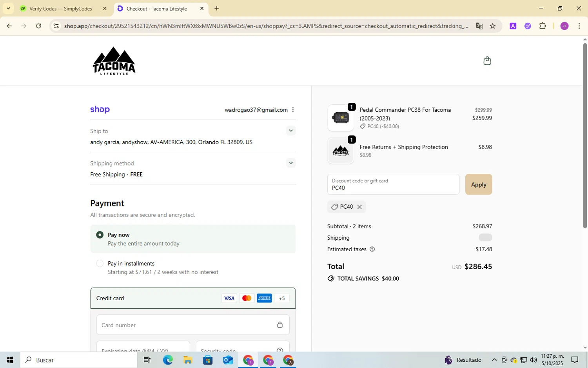Click the TOTAL SAVINGS $40.00 text

point(368,279)
